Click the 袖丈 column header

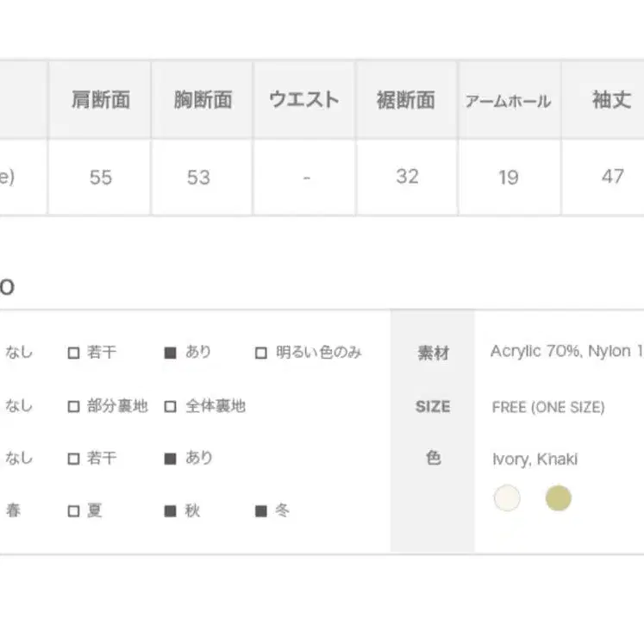click(x=611, y=100)
